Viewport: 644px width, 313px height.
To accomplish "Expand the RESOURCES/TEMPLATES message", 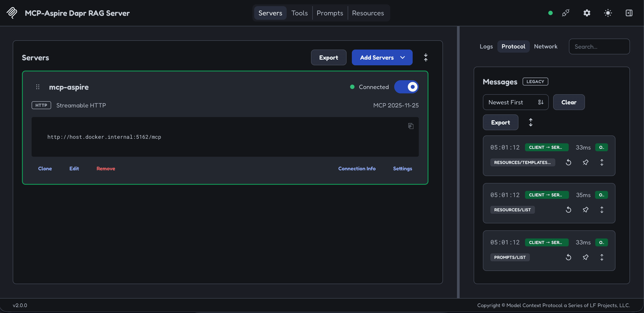I will (602, 162).
